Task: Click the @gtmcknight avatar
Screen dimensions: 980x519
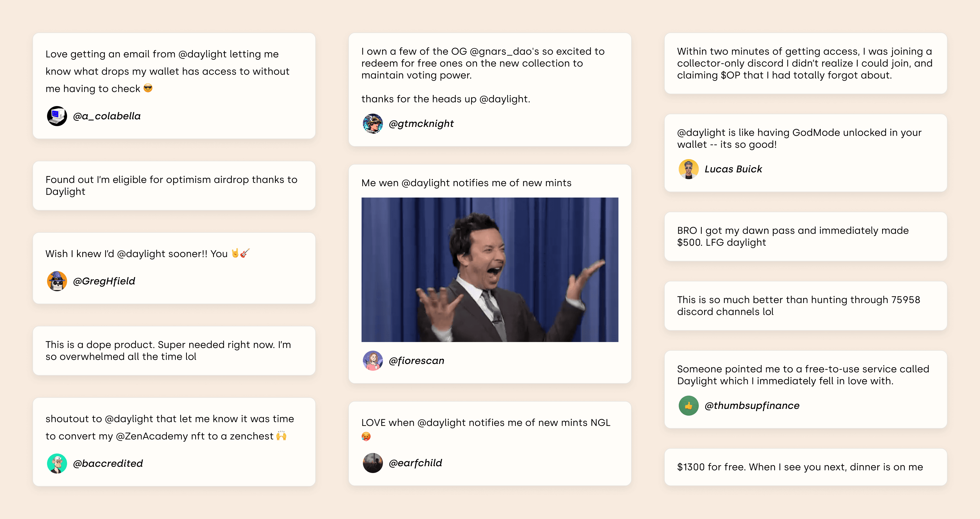Action: (x=372, y=124)
